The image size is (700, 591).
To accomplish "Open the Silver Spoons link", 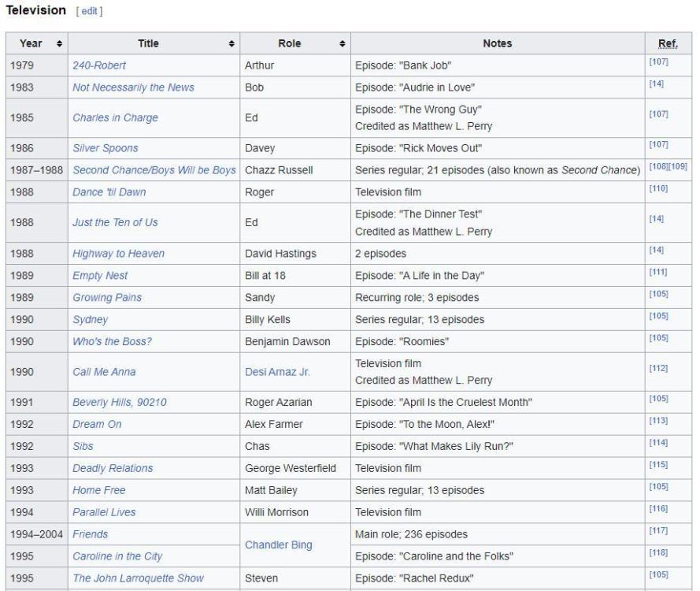I will (105, 148).
